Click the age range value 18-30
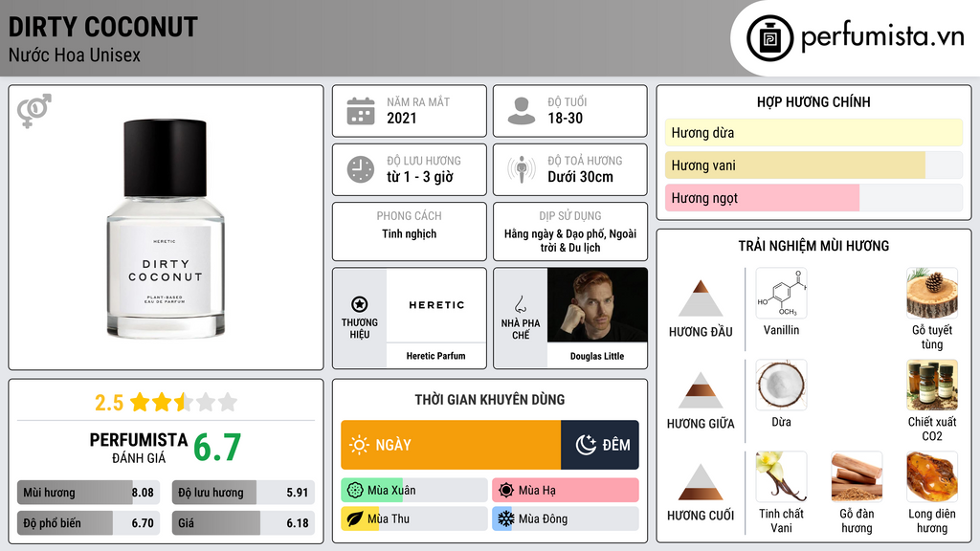Viewport: 980px width, 551px height. pyautogui.click(x=565, y=118)
